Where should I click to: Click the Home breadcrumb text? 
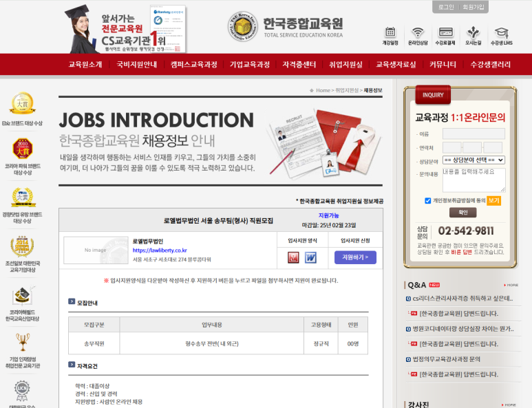point(323,90)
